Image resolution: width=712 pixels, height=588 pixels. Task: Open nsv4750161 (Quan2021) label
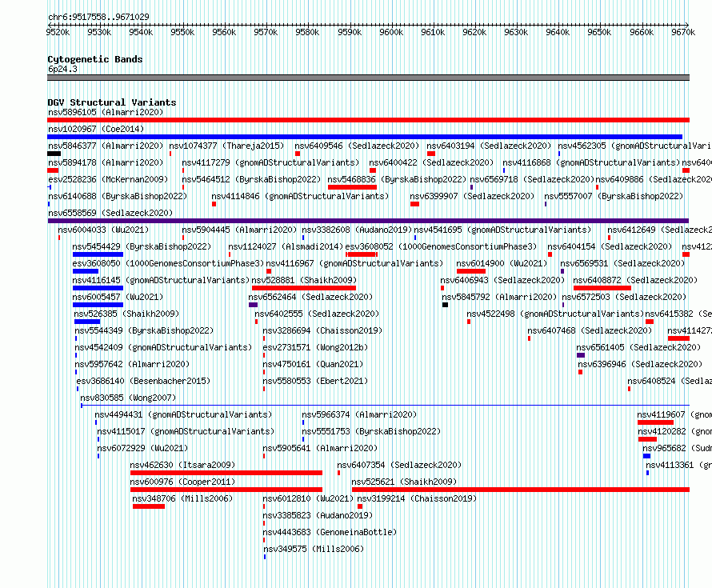point(313,364)
